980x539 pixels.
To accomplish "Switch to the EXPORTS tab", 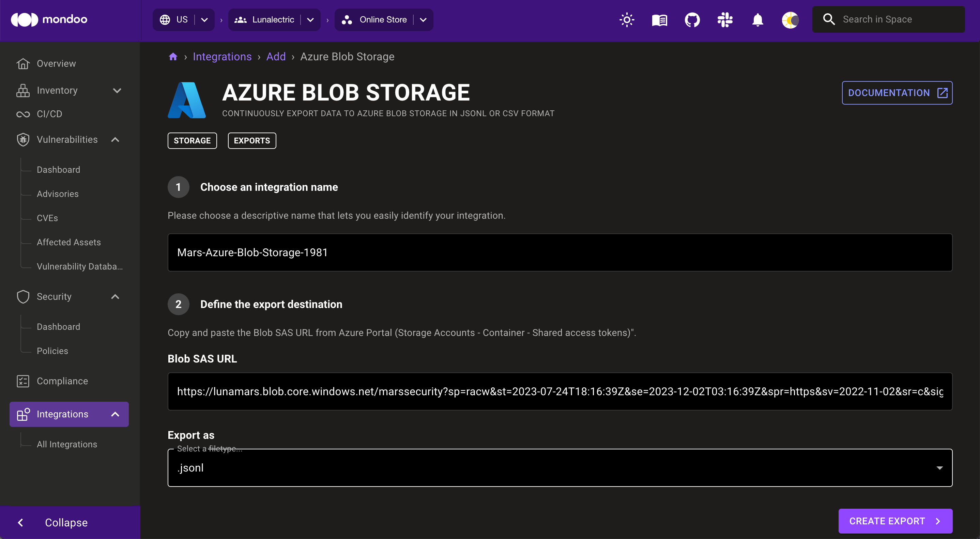I will point(252,140).
